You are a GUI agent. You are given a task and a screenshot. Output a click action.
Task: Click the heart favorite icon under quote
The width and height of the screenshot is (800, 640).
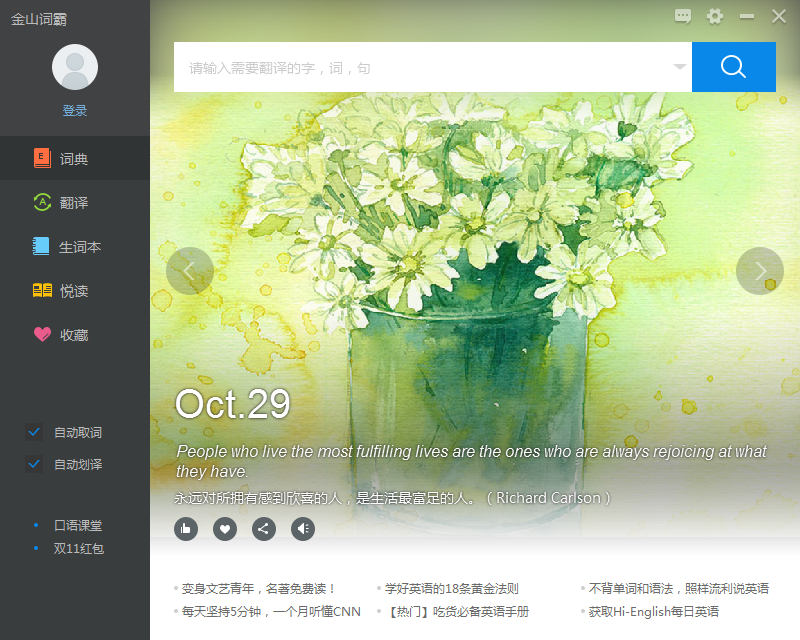(x=225, y=529)
